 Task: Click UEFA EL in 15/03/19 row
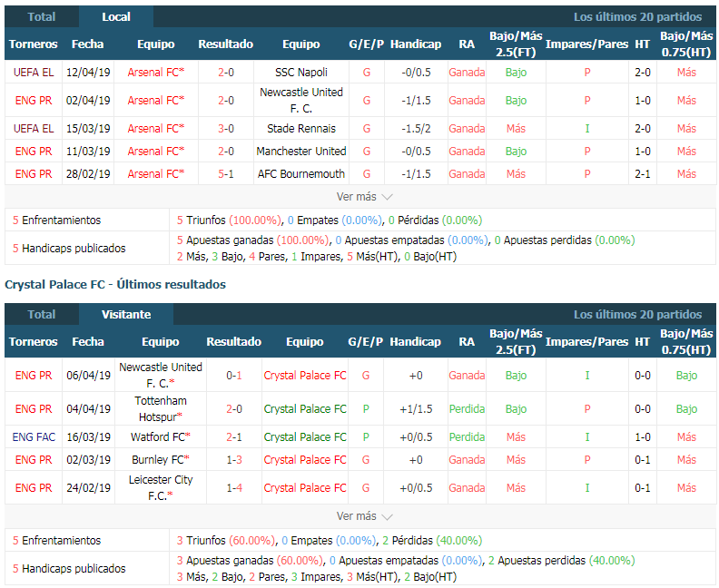[34, 129]
